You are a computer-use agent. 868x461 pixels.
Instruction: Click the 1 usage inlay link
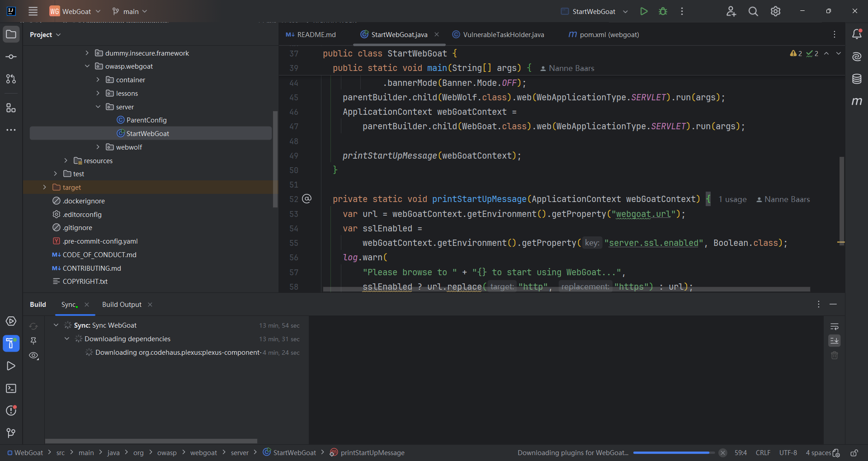tap(732, 199)
